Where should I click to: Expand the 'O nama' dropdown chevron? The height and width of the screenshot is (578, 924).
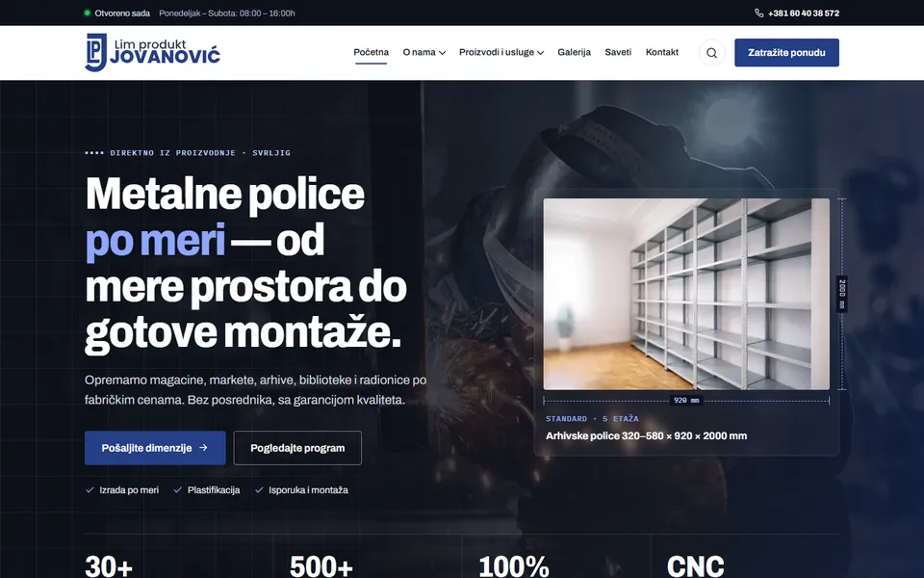[x=442, y=52]
